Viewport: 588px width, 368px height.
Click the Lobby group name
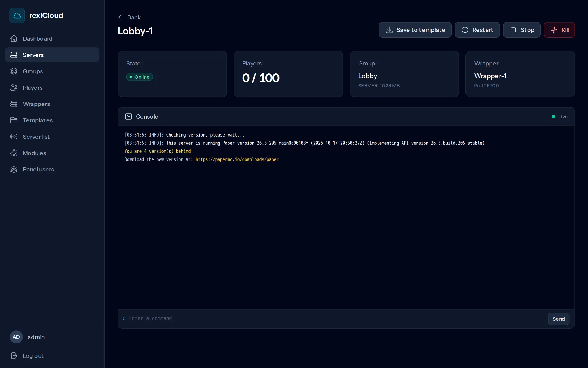coord(367,76)
